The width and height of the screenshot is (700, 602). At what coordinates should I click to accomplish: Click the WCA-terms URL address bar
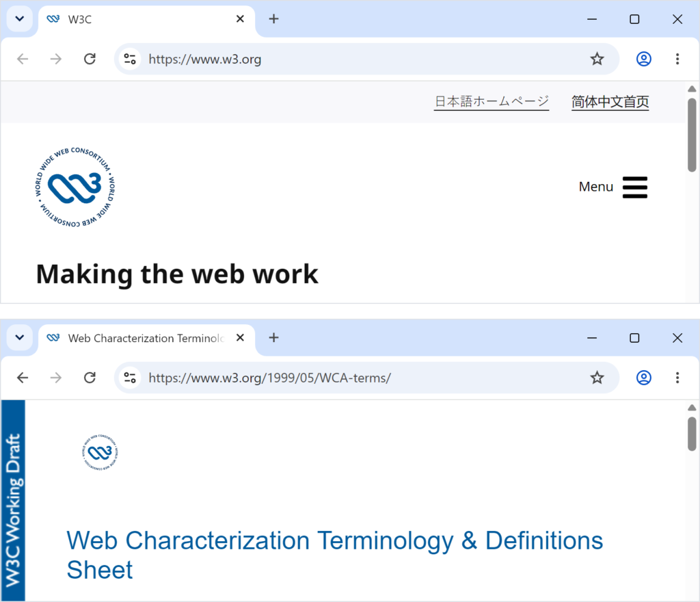[x=366, y=378]
